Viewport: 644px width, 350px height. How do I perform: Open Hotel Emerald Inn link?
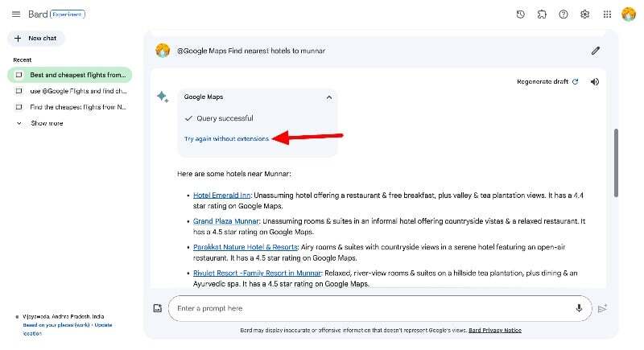(222, 196)
